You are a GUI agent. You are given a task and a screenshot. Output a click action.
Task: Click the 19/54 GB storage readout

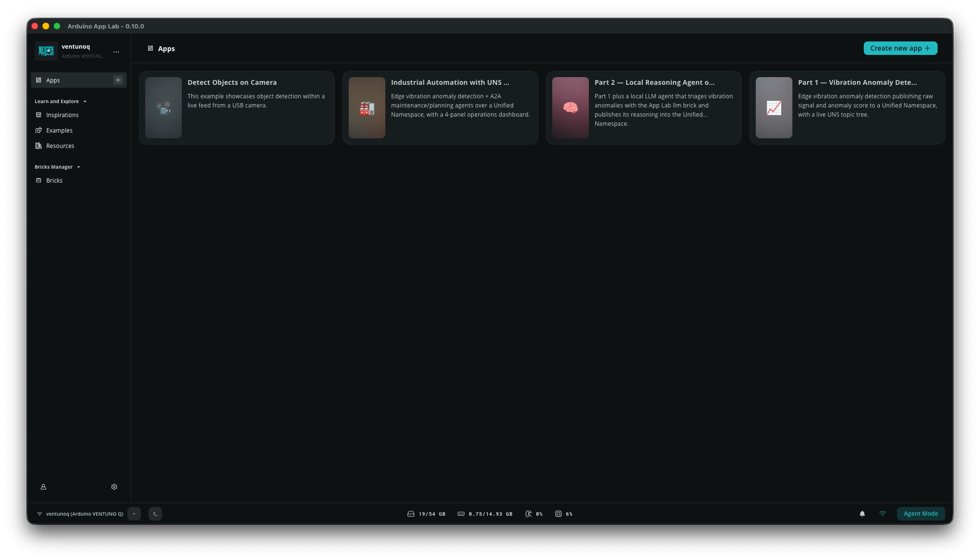click(x=432, y=514)
